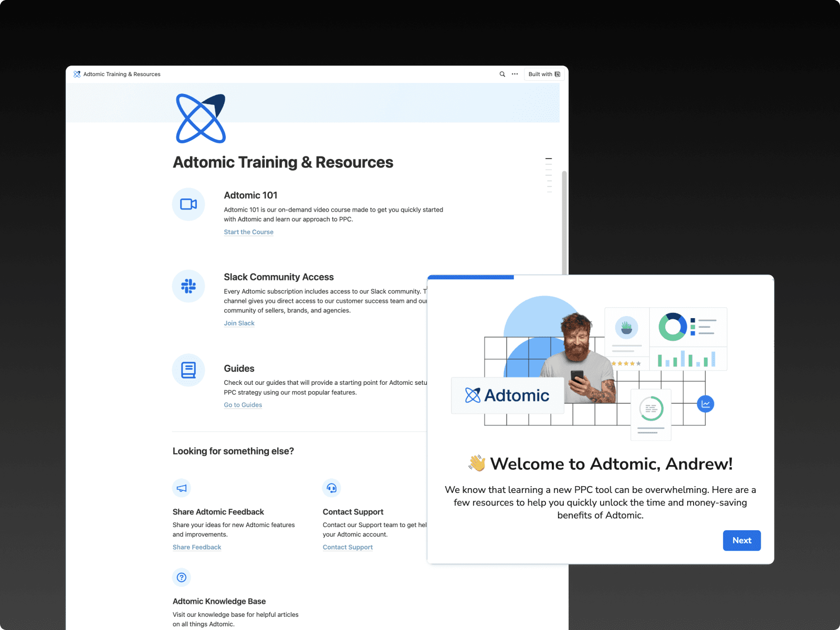Viewport: 840px width, 630px height.
Task: Click the Guides book icon
Action: [x=188, y=370]
